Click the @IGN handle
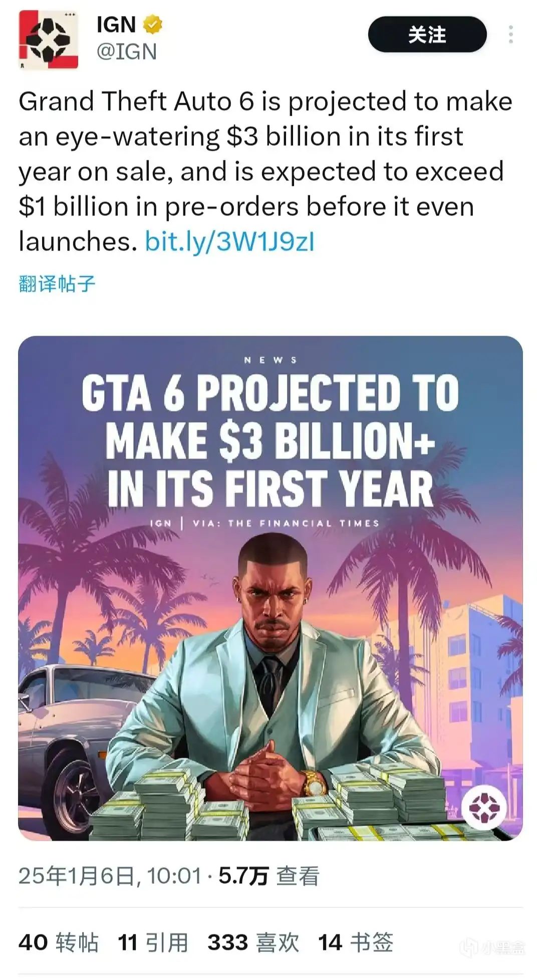Screen dimensions: 541x980 pos(126,52)
